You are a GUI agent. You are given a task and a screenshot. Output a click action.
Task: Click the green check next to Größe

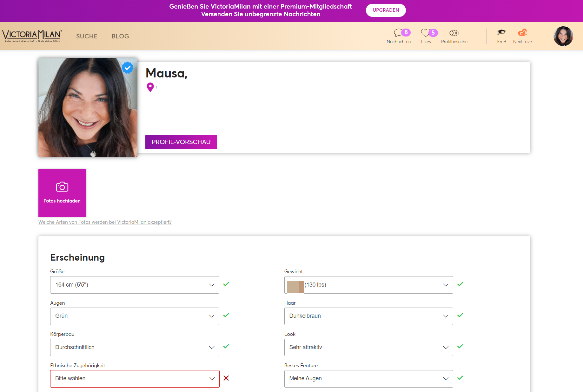pyautogui.click(x=226, y=284)
